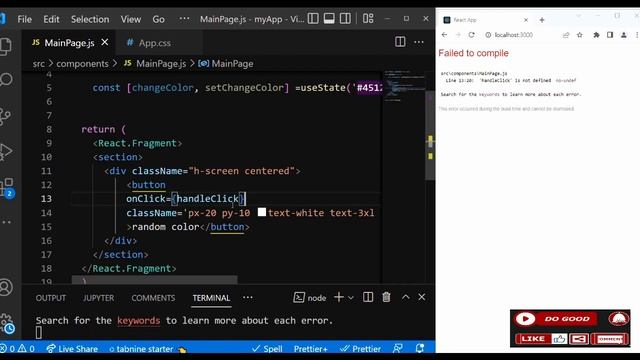Open the Go menu

tap(158, 19)
